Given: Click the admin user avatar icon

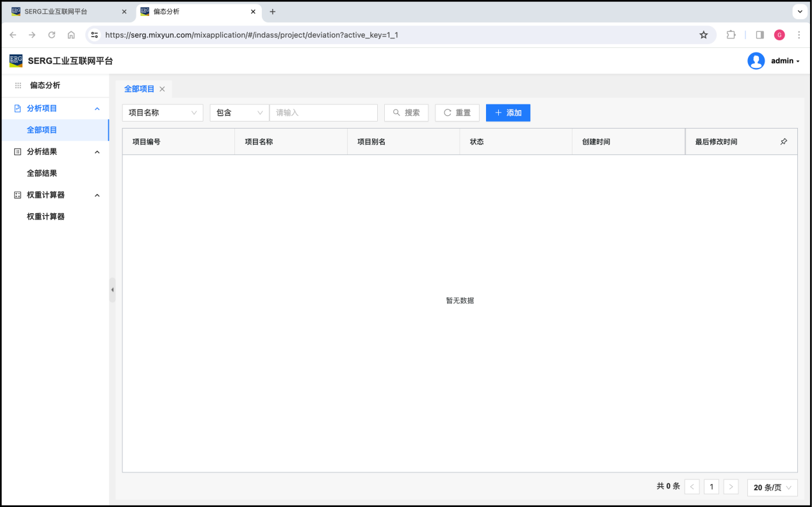Looking at the screenshot, I should click(x=756, y=61).
